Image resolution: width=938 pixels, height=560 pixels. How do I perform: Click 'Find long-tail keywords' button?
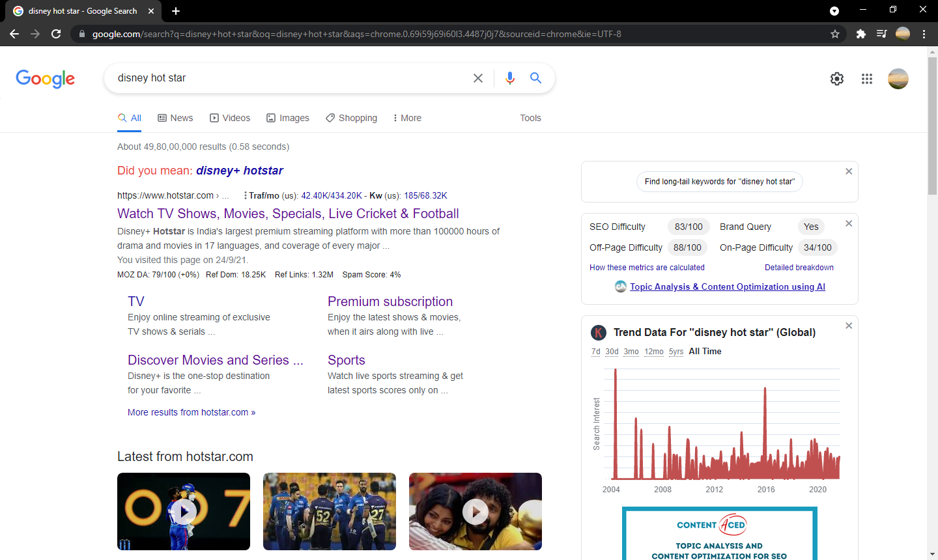pos(720,182)
